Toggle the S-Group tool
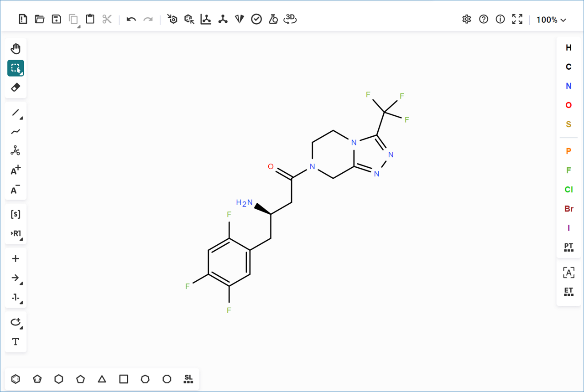This screenshot has height=392, width=584. point(16,214)
